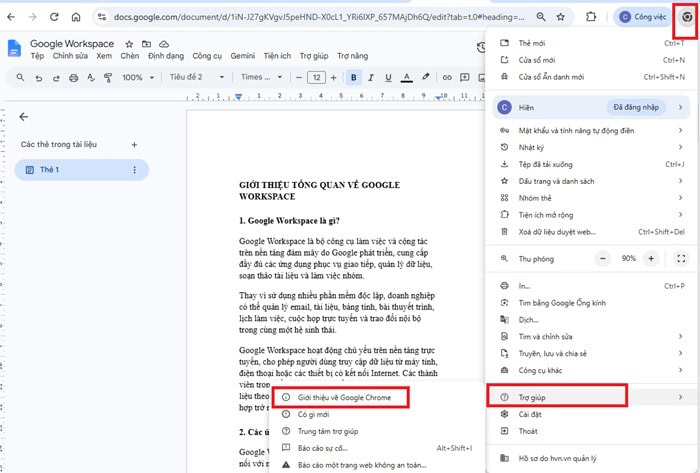Redo the edit in Docs toolbar

point(56,78)
